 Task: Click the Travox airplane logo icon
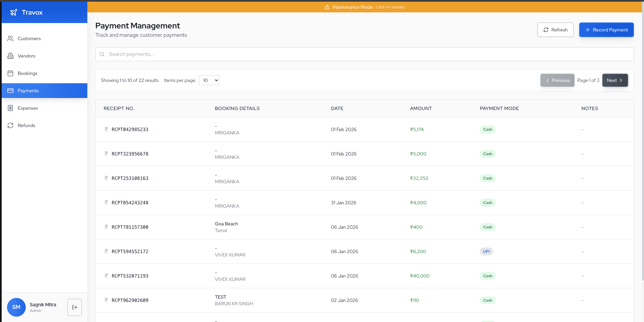pyautogui.click(x=13, y=12)
